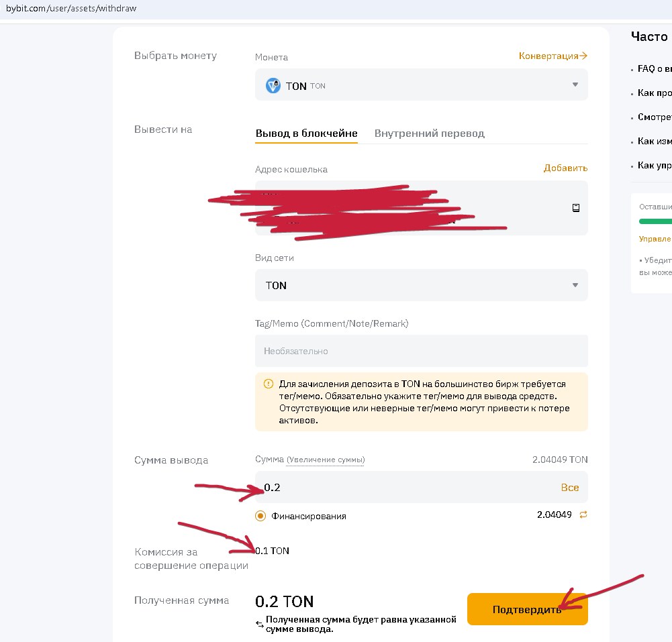Click Добавить to add wallet address

pyautogui.click(x=565, y=168)
